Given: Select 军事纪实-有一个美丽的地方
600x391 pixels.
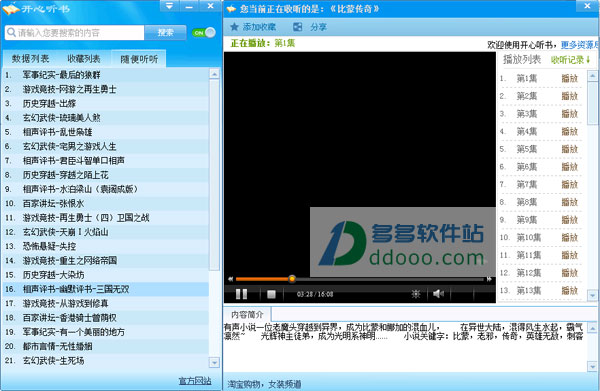Looking at the screenshot, I should [x=106, y=332].
